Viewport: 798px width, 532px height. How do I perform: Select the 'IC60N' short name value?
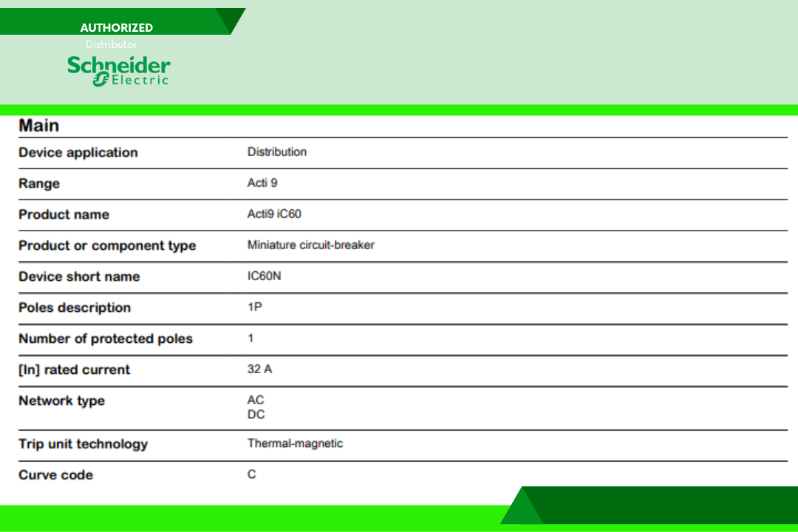pos(264,276)
